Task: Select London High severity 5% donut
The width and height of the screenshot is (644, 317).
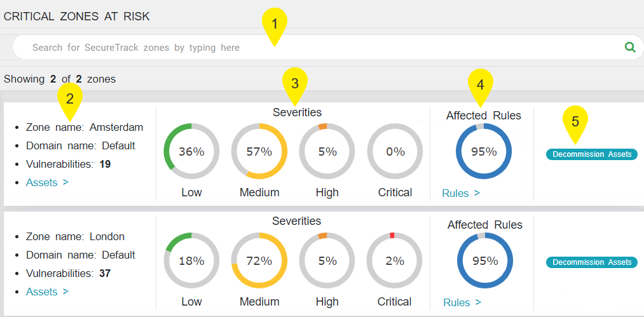Action: 327,260
